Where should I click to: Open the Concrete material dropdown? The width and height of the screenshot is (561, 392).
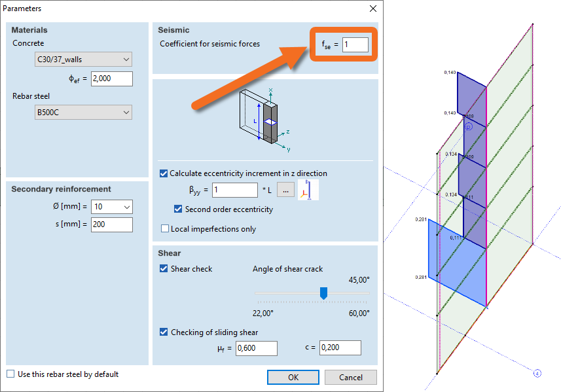click(83, 60)
